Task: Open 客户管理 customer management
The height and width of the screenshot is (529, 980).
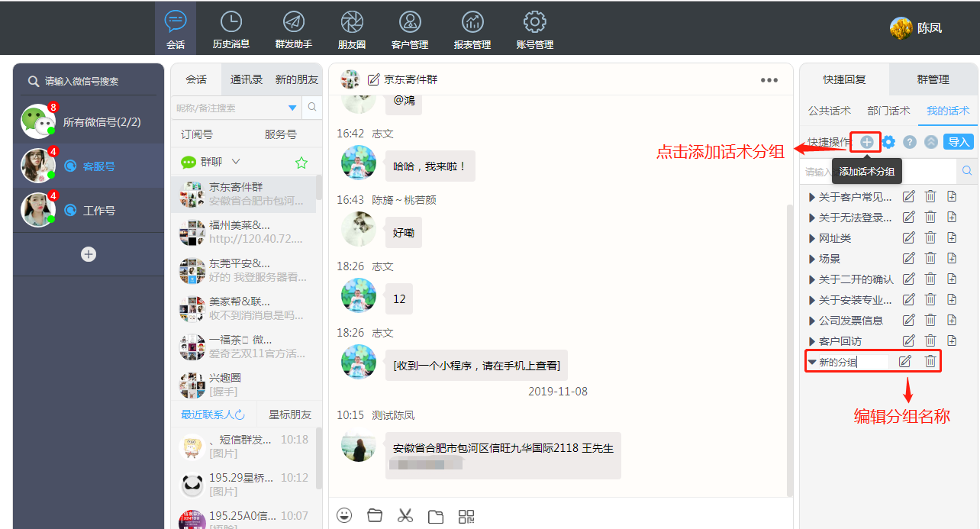Action: click(x=410, y=28)
